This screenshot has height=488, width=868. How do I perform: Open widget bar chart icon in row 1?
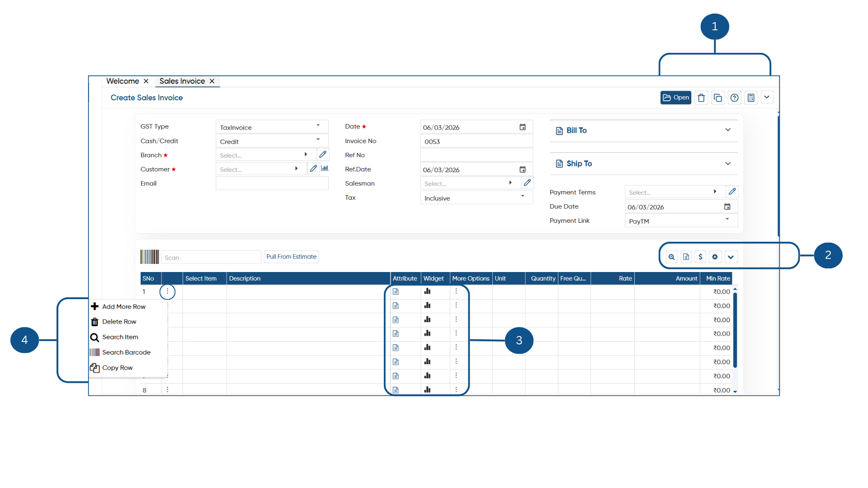(x=427, y=291)
